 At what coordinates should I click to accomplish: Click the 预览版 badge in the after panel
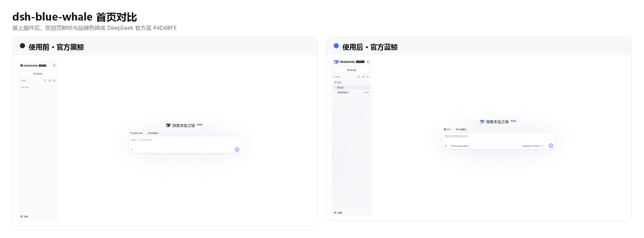tap(513, 121)
